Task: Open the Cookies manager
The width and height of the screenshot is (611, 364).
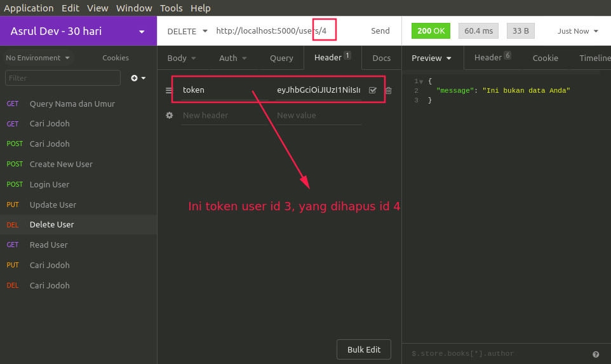Action: click(x=116, y=58)
